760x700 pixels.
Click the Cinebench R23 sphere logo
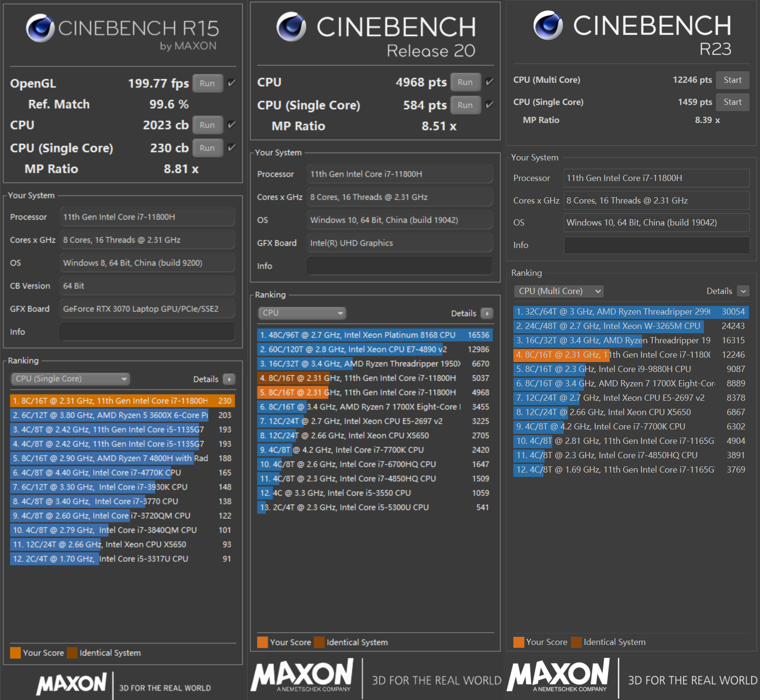(548, 25)
